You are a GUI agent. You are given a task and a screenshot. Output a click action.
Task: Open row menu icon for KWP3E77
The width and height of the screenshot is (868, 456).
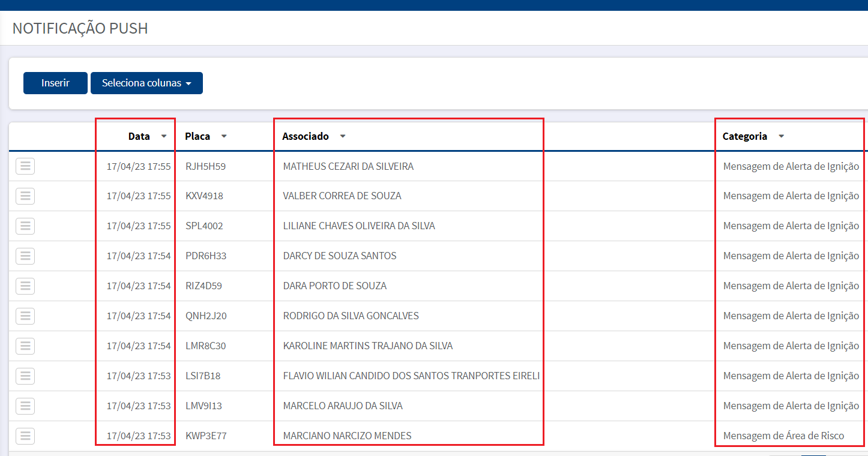point(25,436)
